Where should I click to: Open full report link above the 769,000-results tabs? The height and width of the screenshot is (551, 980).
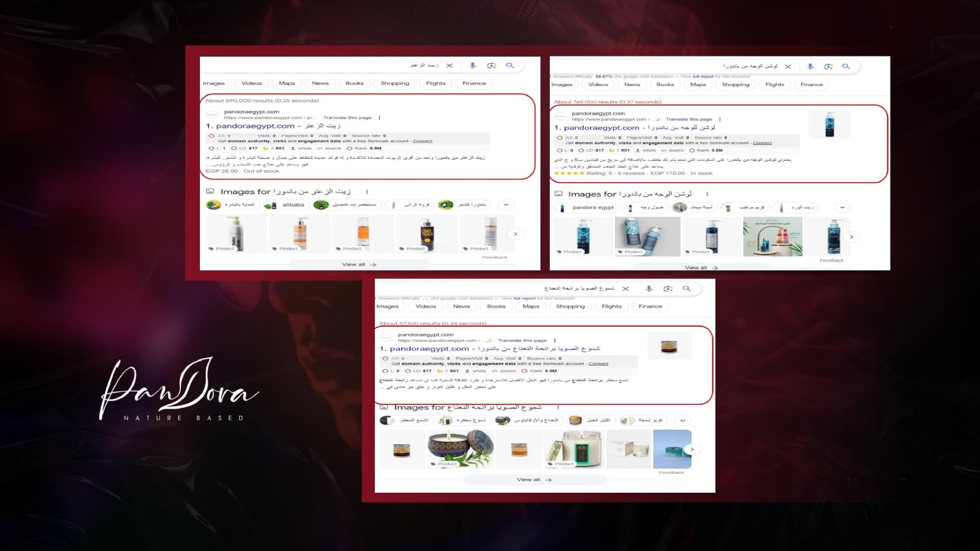[x=703, y=76]
